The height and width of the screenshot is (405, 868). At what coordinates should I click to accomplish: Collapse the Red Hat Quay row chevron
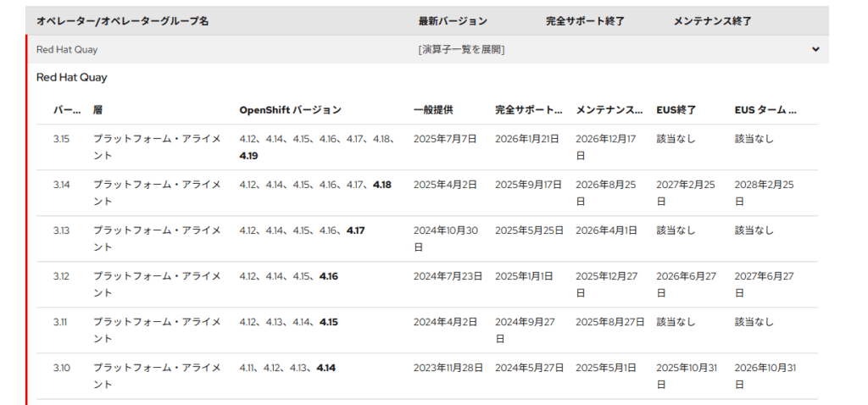click(x=815, y=49)
